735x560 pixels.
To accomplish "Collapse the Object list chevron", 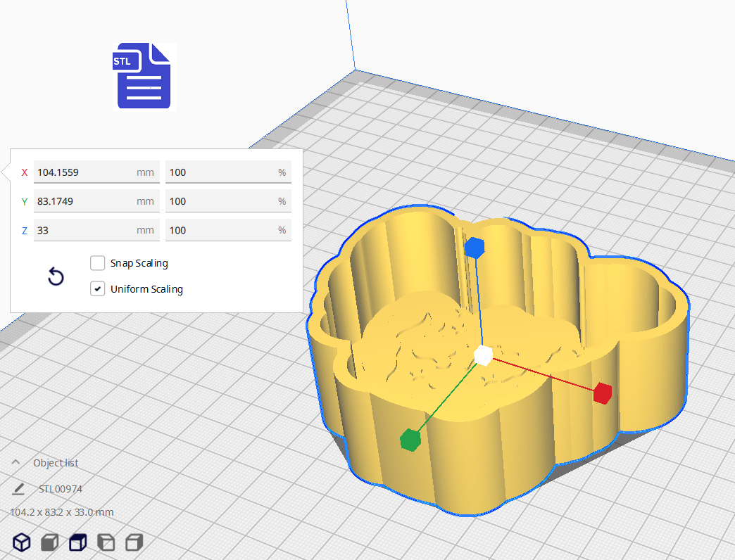I will pos(15,462).
